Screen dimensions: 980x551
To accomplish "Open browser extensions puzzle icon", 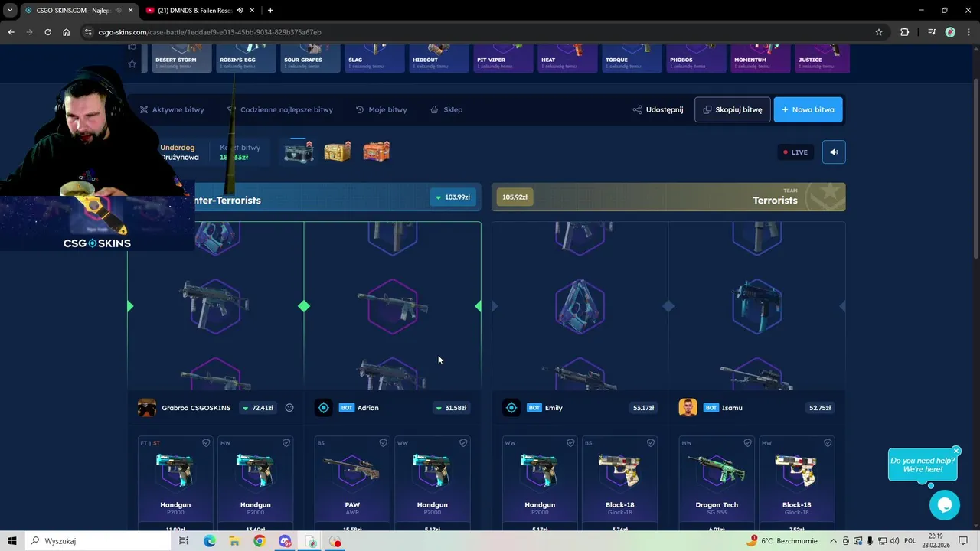I will pyautogui.click(x=905, y=32).
